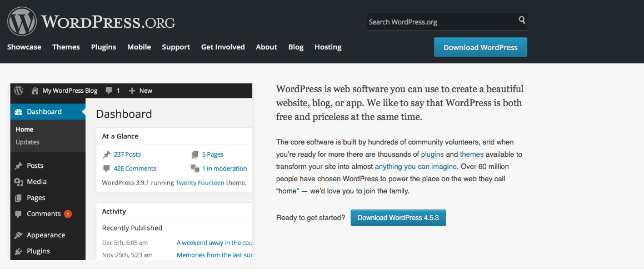This screenshot has height=274, width=644.
Task: Click the pin icon beside 237 Posts
Action: [106, 155]
